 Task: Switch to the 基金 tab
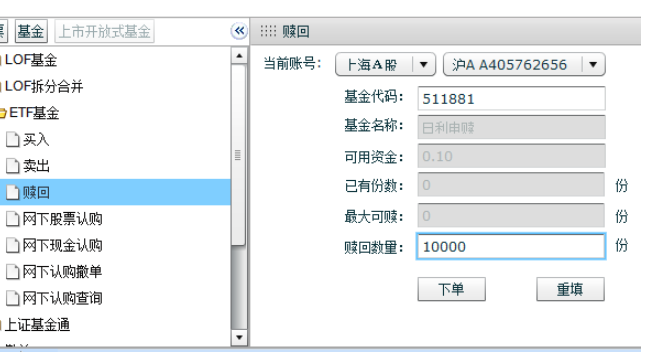tap(31, 31)
